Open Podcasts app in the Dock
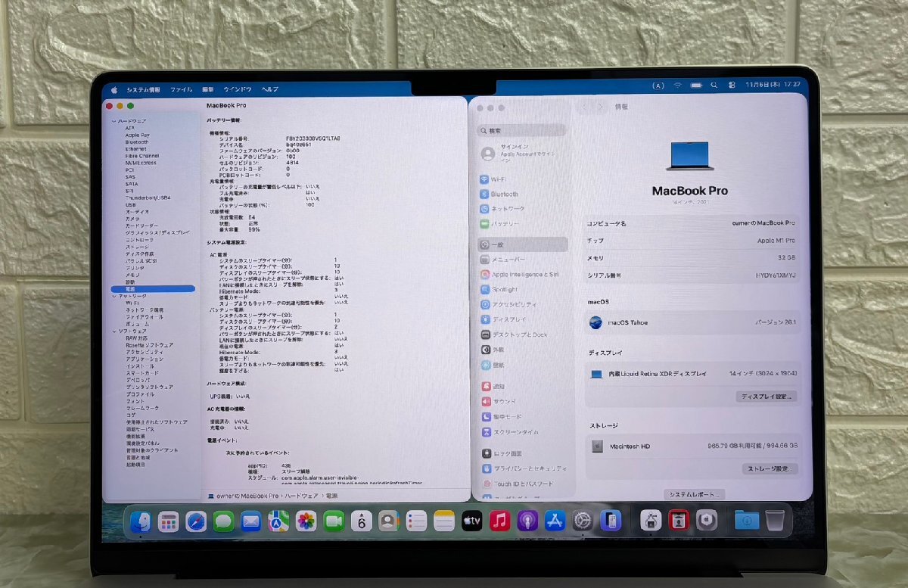Image resolution: width=908 pixels, height=588 pixels. (x=527, y=521)
